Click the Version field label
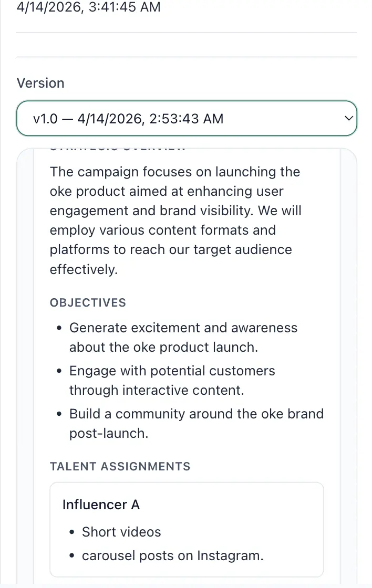 pyautogui.click(x=40, y=83)
